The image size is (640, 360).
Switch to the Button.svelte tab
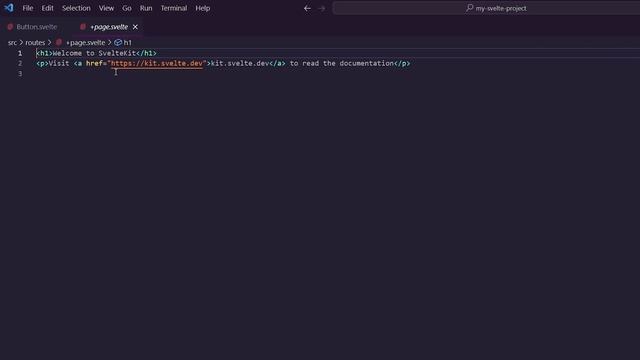tap(37, 27)
